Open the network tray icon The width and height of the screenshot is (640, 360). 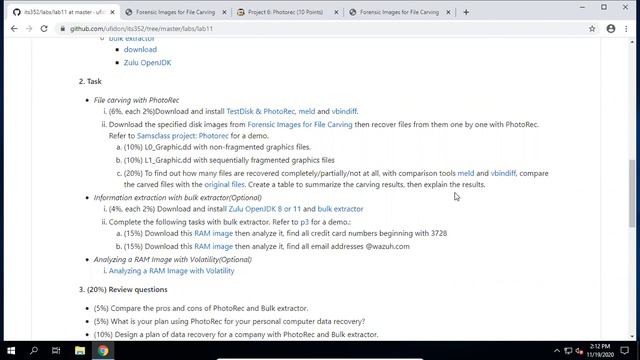[568, 351]
